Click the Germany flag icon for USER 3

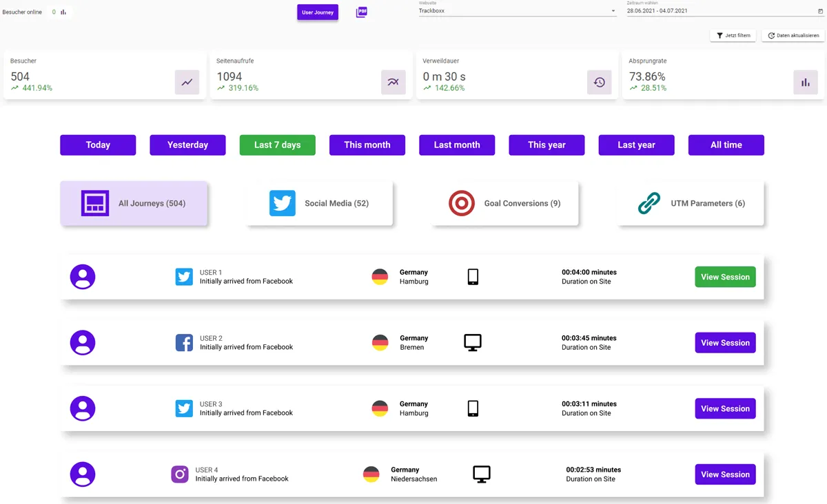point(380,408)
